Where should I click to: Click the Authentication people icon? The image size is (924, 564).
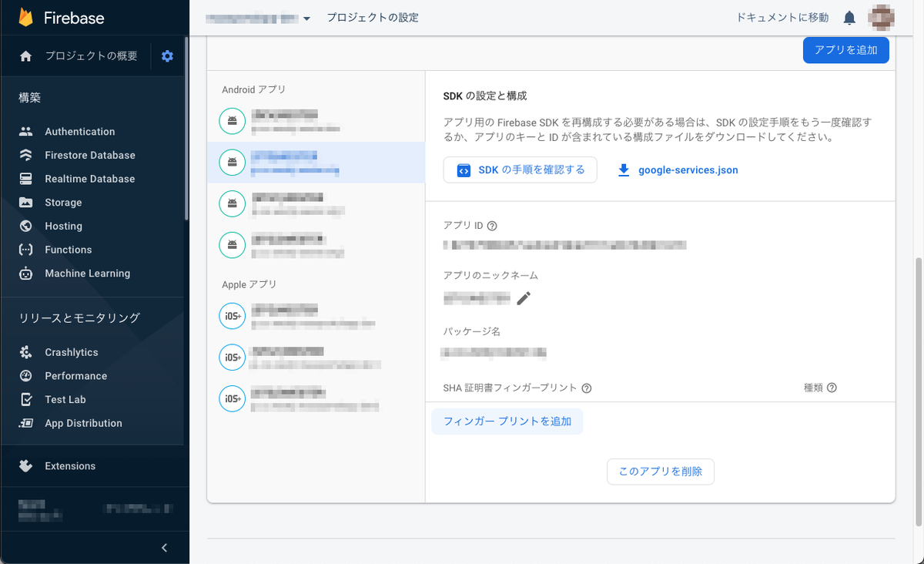point(26,132)
